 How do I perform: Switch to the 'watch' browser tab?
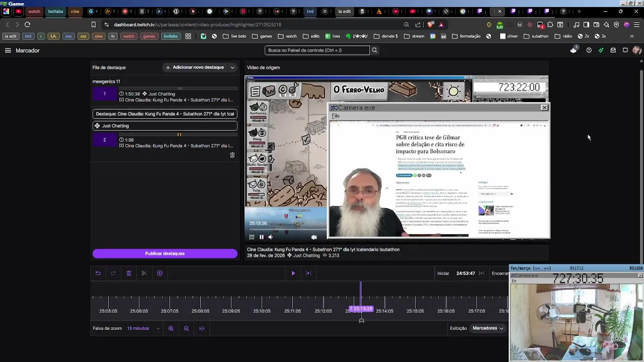click(34, 11)
